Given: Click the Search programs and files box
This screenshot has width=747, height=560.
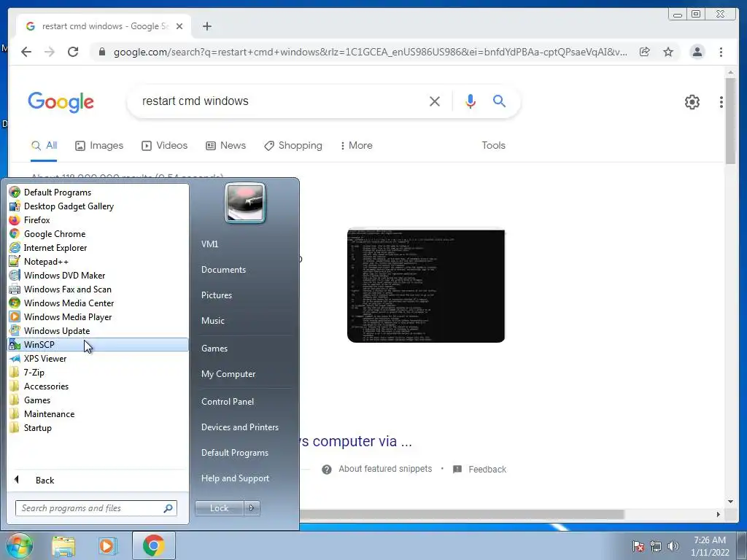Looking at the screenshot, I should click(96, 508).
